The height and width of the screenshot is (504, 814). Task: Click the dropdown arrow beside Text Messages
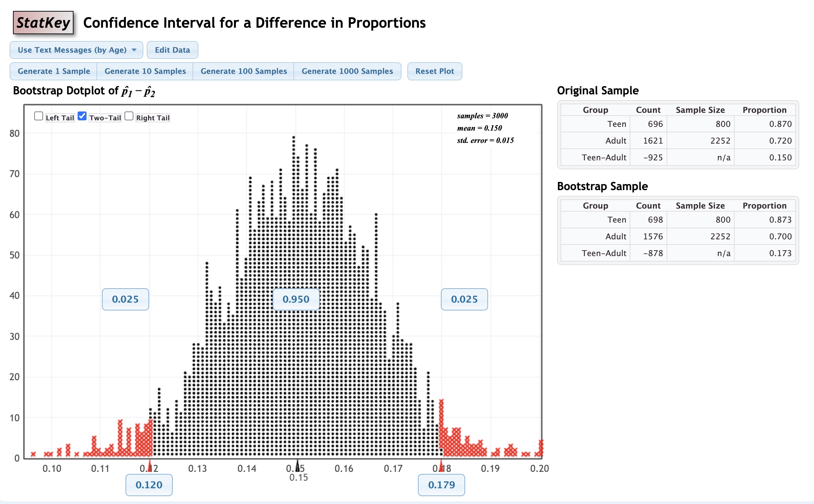tap(134, 50)
